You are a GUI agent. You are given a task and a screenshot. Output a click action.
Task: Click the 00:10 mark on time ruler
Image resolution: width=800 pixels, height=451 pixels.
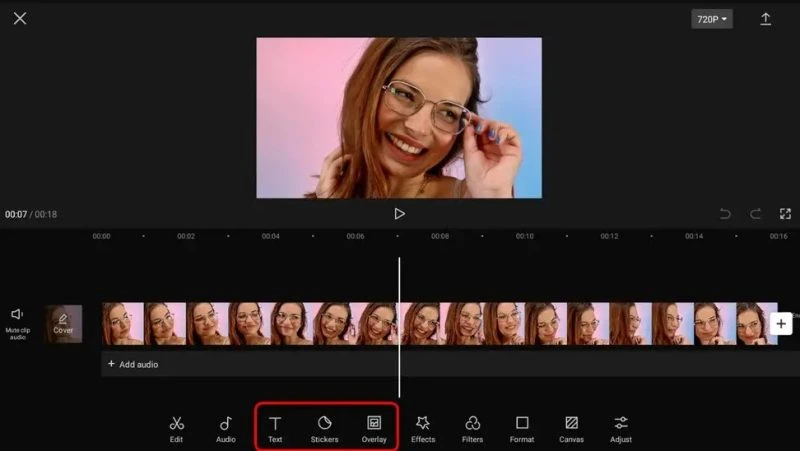click(x=524, y=236)
